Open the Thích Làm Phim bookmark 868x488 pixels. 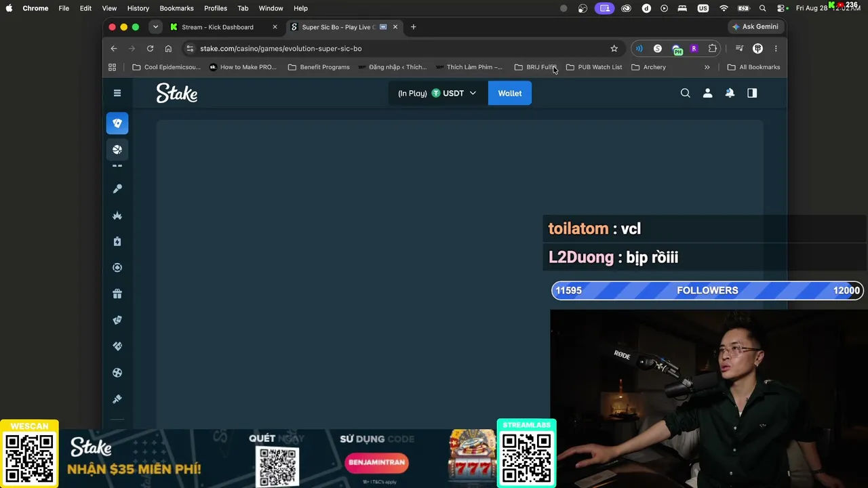pos(469,67)
